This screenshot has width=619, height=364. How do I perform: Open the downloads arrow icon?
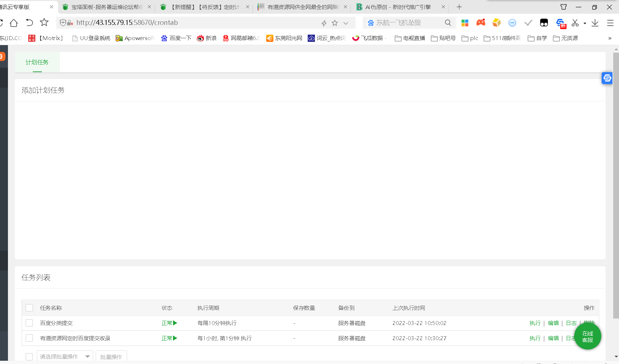click(x=595, y=23)
